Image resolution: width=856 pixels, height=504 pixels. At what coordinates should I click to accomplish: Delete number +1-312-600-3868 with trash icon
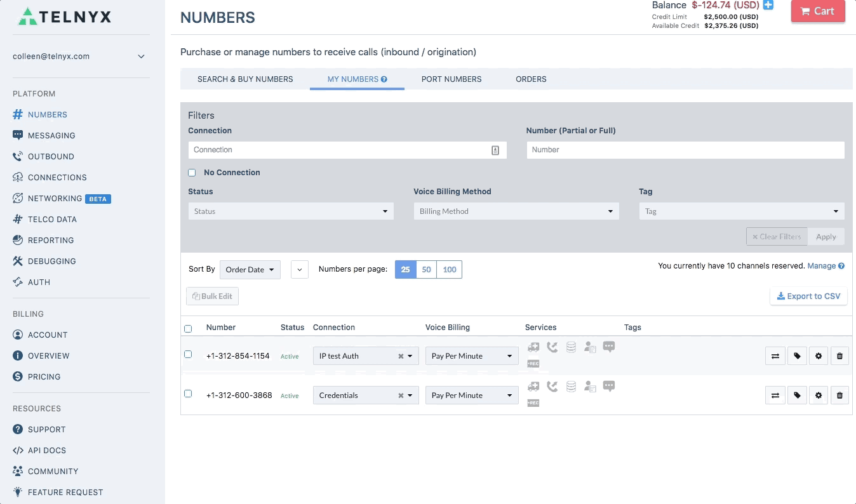(x=839, y=395)
